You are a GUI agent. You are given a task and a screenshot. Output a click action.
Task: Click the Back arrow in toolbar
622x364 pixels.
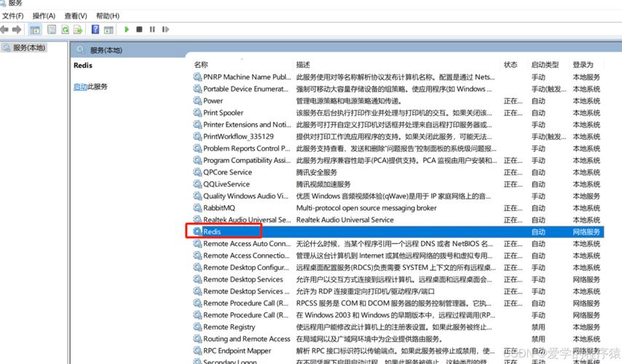point(4,29)
